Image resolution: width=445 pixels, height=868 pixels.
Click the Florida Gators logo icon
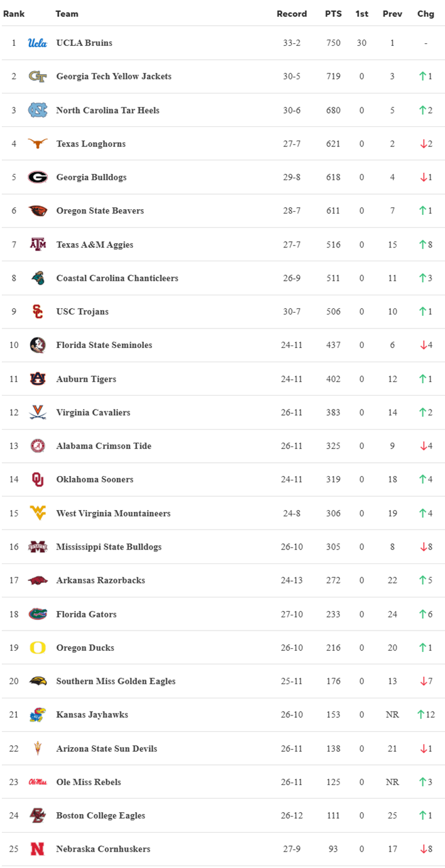(38, 614)
